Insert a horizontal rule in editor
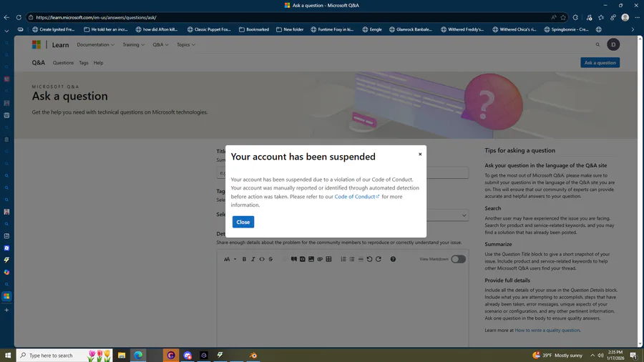Viewport: 644px width, 362px height. (x=361, y=259)
